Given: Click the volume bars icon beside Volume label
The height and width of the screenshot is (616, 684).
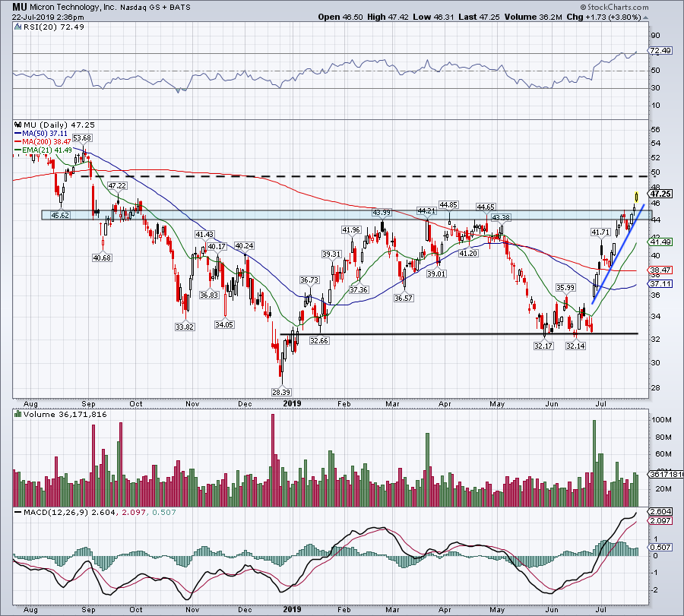Looking at the screenshot, I should click(18, 415).
